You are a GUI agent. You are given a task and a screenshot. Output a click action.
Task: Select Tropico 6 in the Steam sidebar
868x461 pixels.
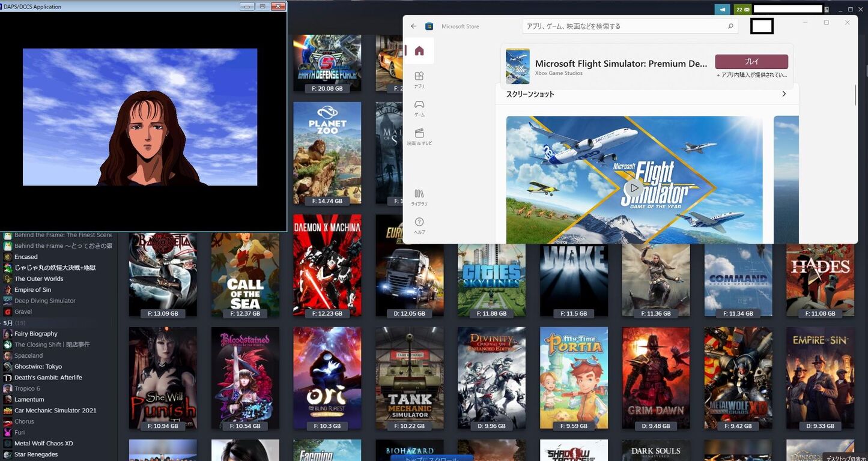(27, 388)
